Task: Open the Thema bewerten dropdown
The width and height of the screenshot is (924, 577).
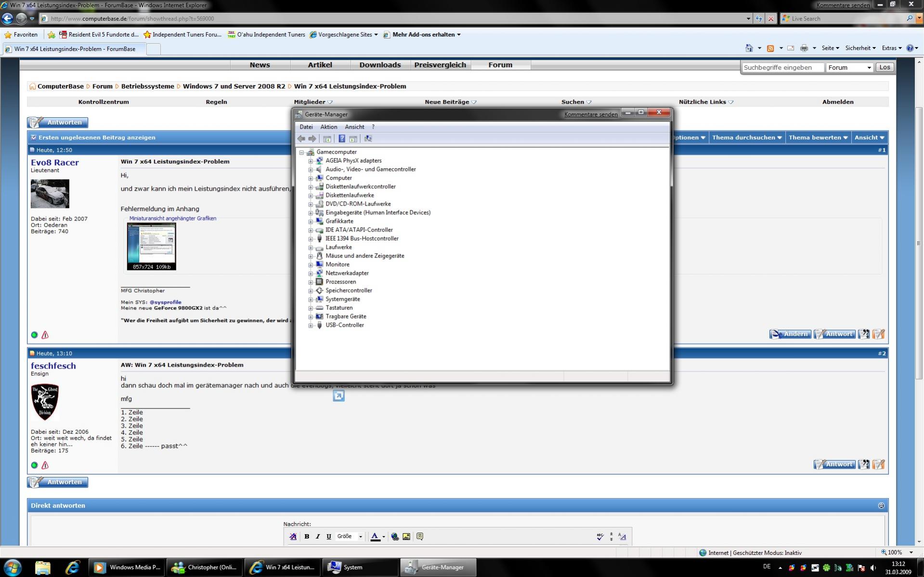Action: (x=818, y=138)
